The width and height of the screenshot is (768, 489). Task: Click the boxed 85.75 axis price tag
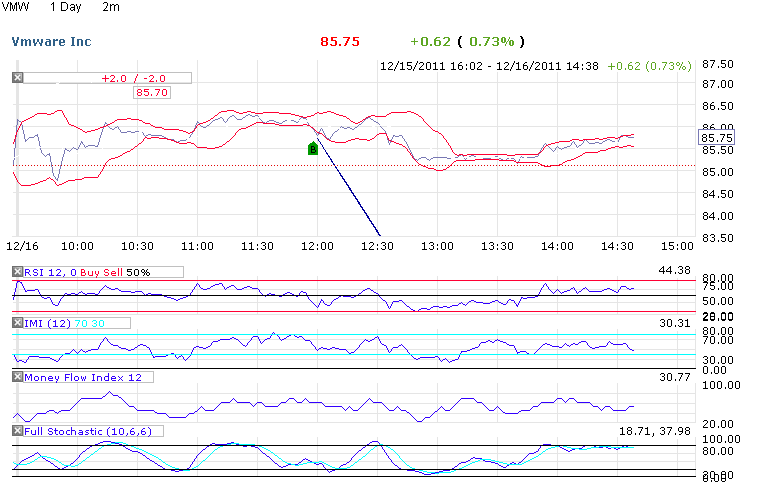(x=716, y=138)
